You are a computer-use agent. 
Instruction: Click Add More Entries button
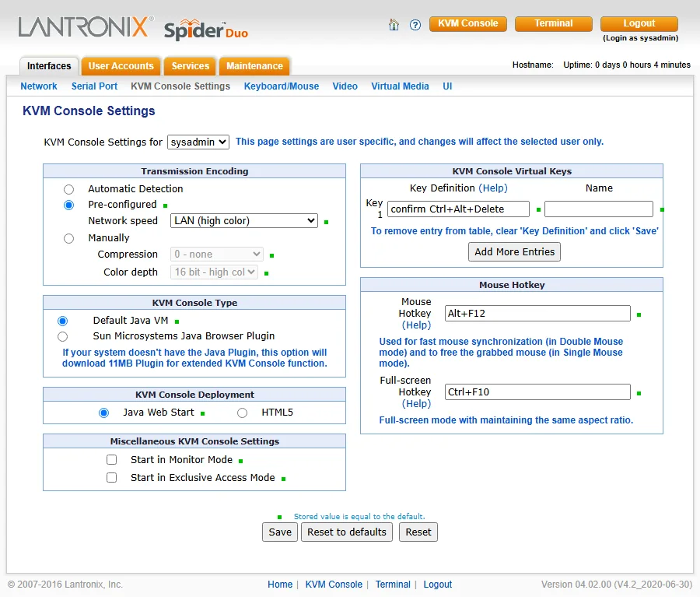tap(514, 252)
